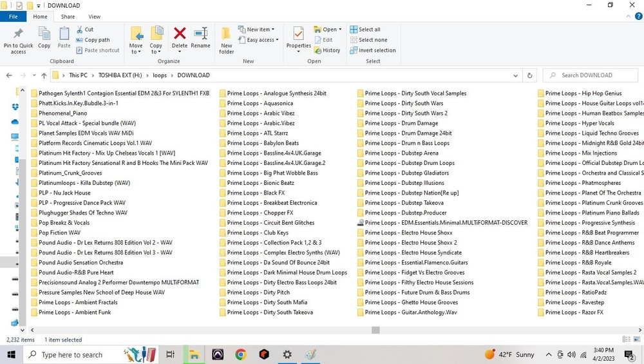644x364 pixels.
Task: Expand New item dropdown
Action: [256, 30]
